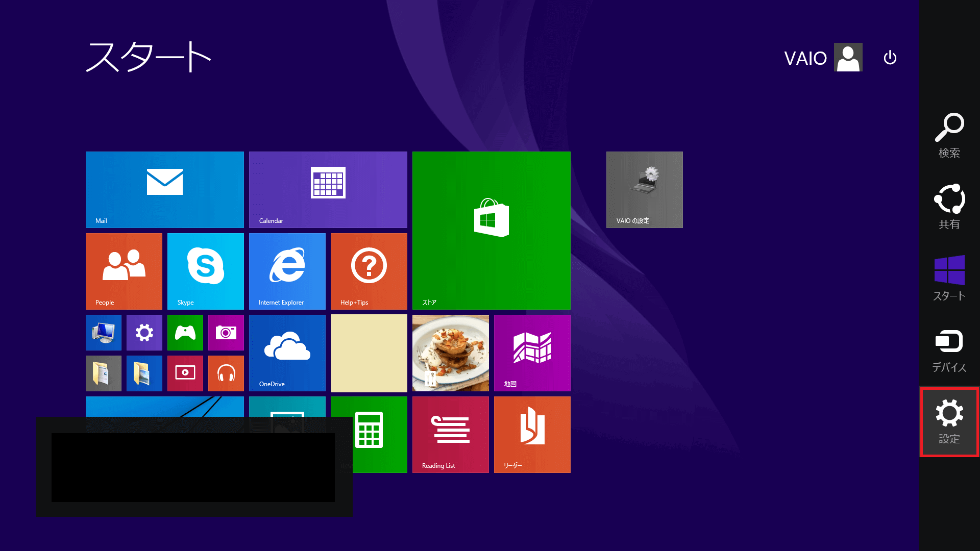Open Internet Explorer tile
The height and width of the screenshot is (551, 980).
(287, 271)
